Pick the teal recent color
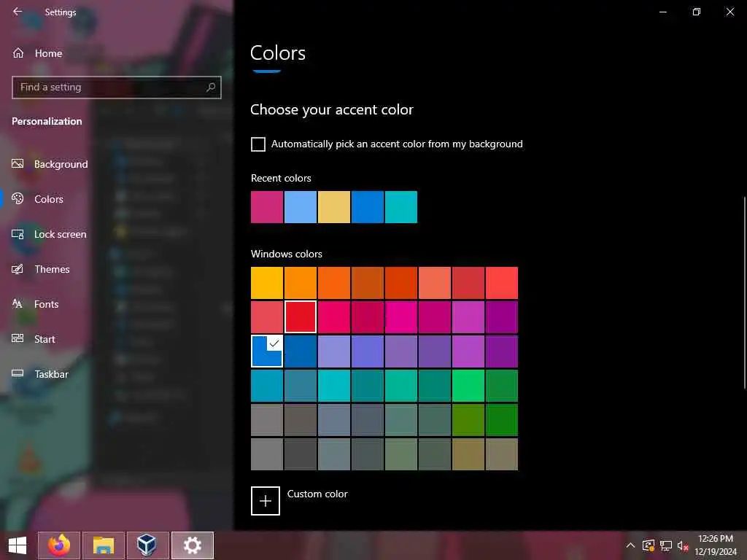 pyautogui.click(x=401, y=207)
